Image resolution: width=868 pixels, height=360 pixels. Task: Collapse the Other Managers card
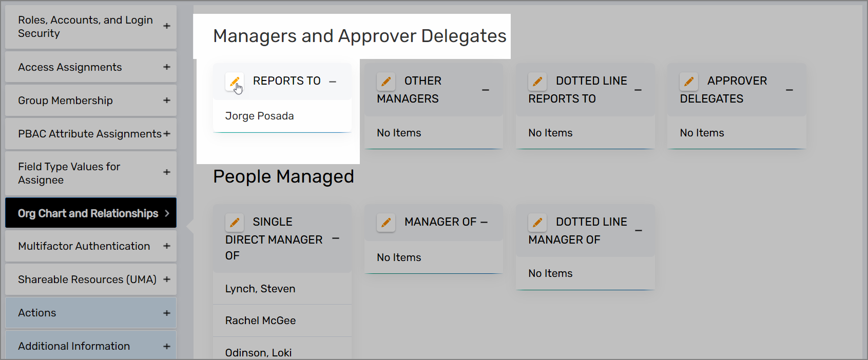(x=485, y=90)
